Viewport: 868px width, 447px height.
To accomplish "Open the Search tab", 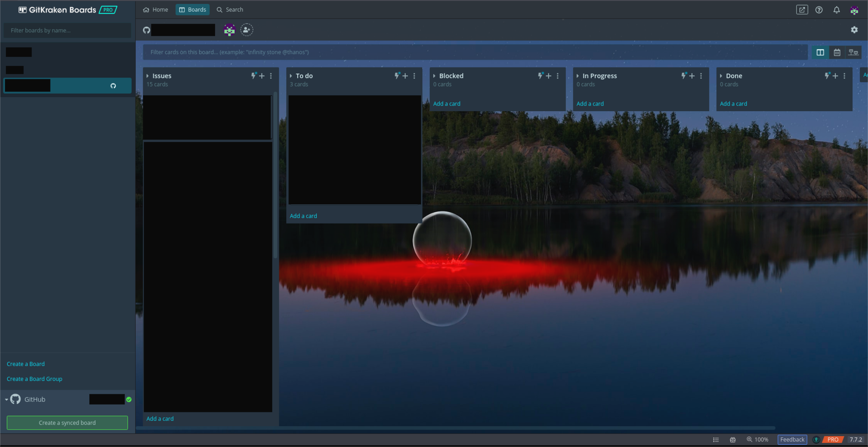I will pos(230,10).
